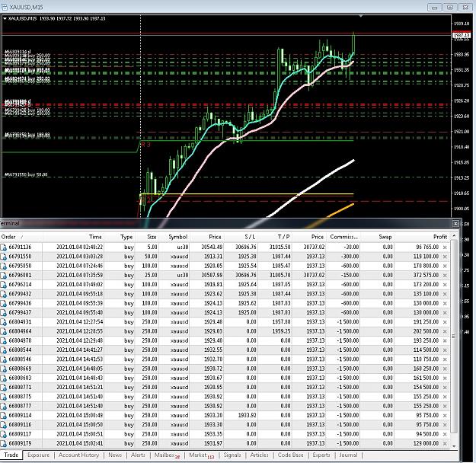Image resolution: width=476 pixels, height=463 pixels.
Task: Click the order icon for ticket 66791550
Action: tap(4, 257)
